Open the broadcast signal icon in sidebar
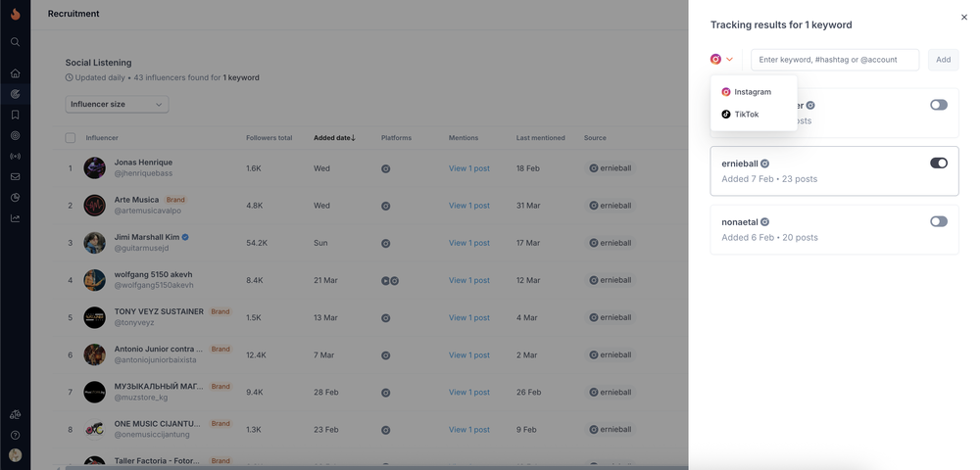The width and height of the screenshot is (980, 470). tap(15, 156)
